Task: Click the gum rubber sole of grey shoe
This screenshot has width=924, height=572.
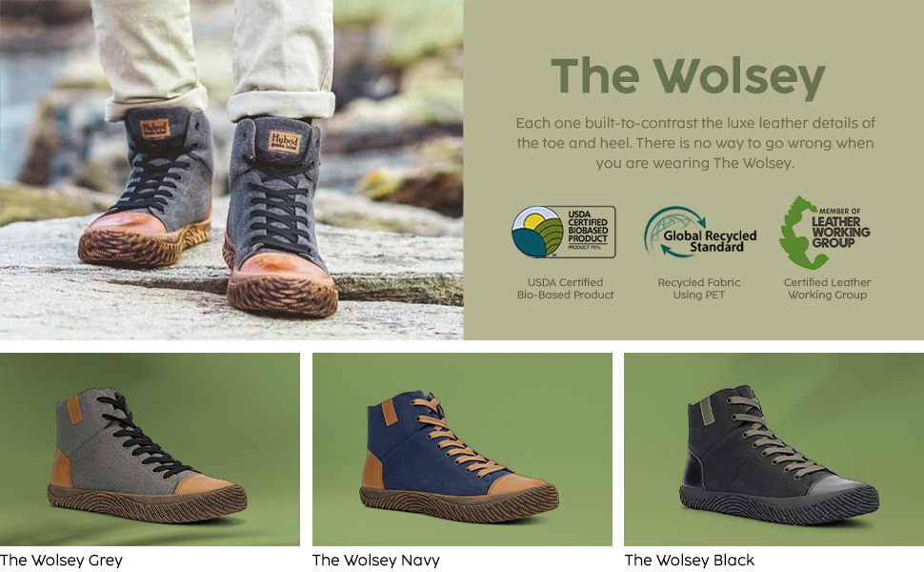Action: (x=148, y=503)
